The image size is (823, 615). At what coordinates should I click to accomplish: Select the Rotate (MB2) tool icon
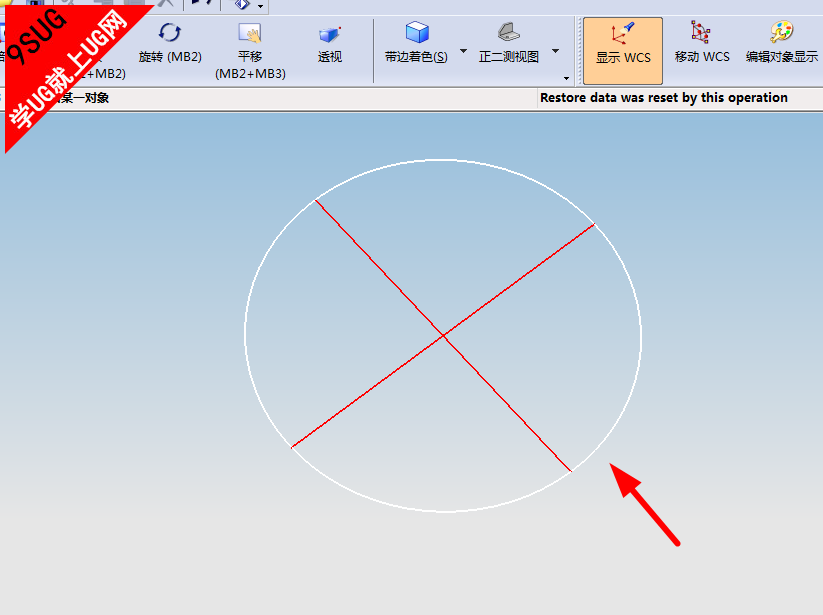tap(170, 33)
